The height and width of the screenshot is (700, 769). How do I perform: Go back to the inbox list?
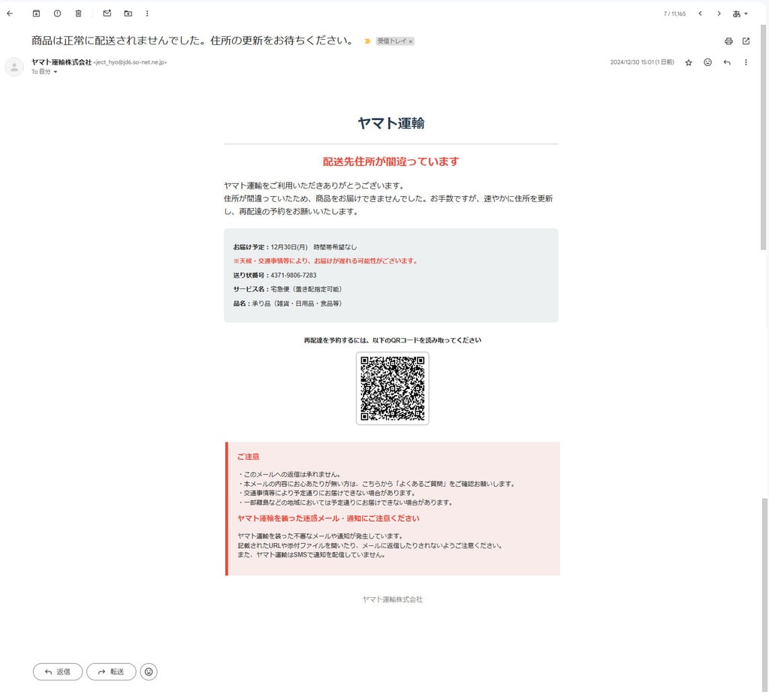pos(10,14)
